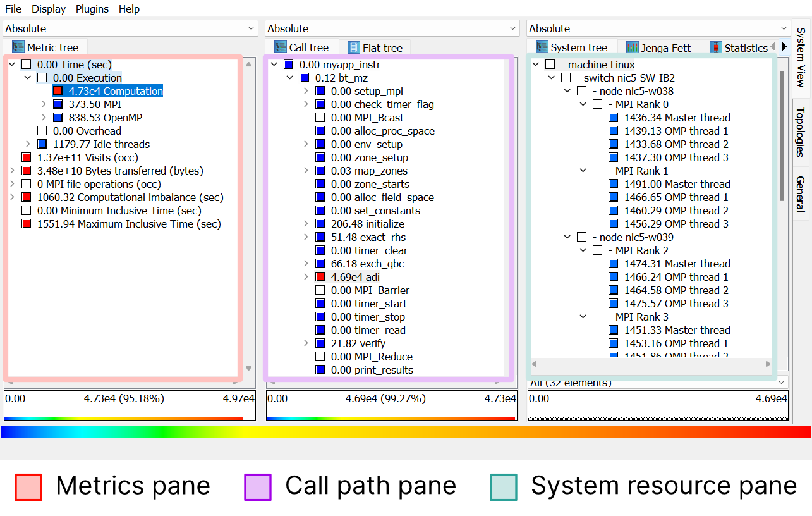This screenshot has height=516, width=812.
Task: Click the Flat tree tab icon
Action: [x=354, y=47]
